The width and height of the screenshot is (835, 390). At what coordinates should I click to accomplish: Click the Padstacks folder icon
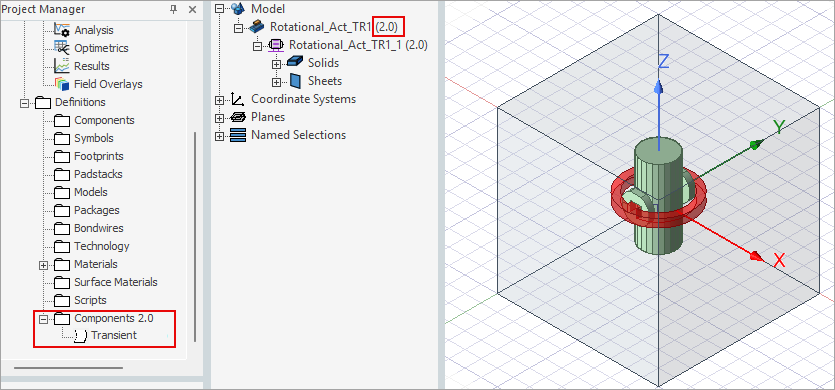[62, 174]
